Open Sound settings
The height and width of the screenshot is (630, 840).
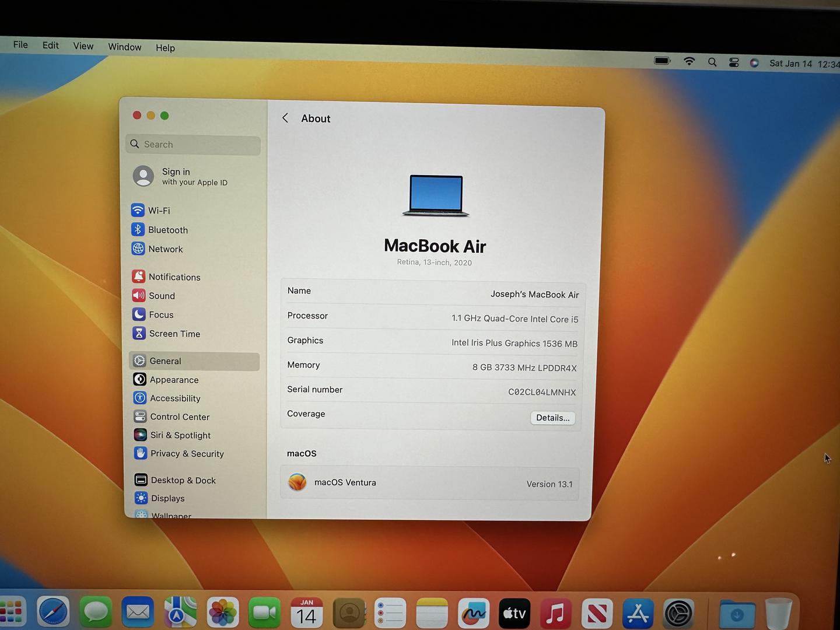(x=154, y=296)
